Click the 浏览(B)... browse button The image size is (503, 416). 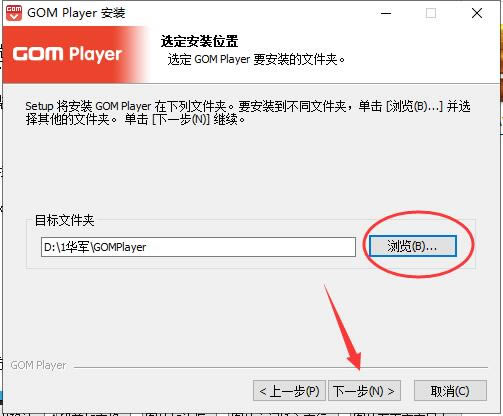pyautogui.click(x=413, y=246)
